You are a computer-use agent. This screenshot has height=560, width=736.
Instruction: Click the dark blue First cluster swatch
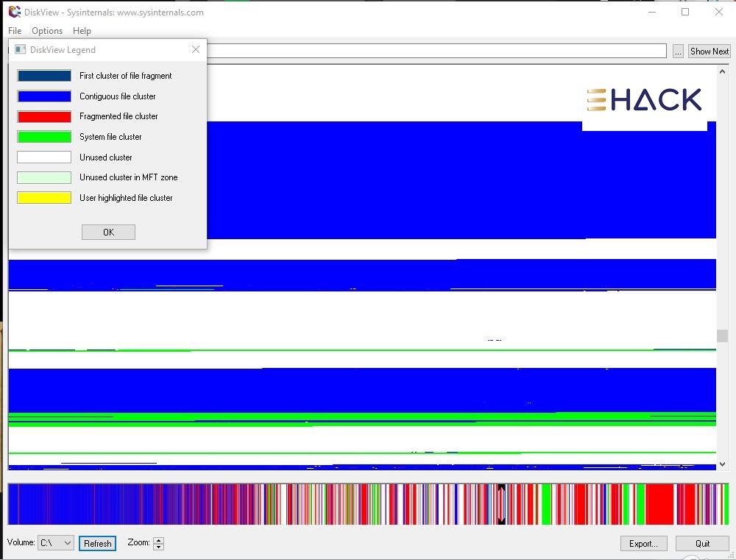44,76
